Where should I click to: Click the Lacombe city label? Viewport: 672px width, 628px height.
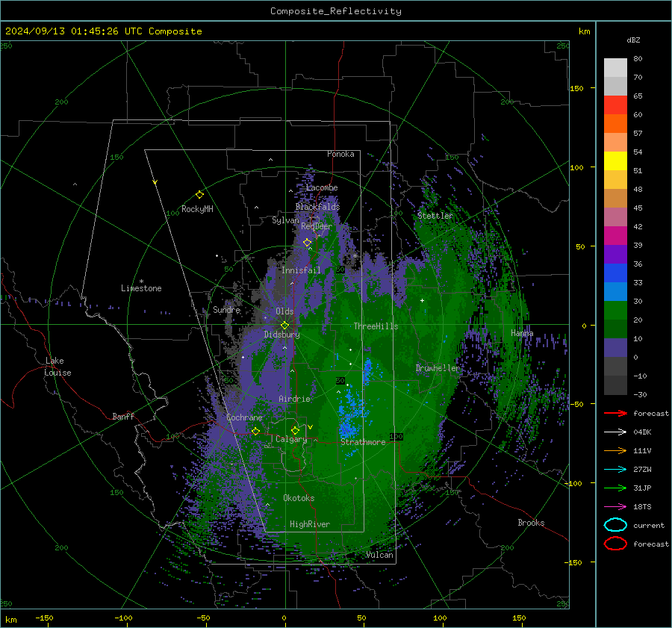click(322, 187)
